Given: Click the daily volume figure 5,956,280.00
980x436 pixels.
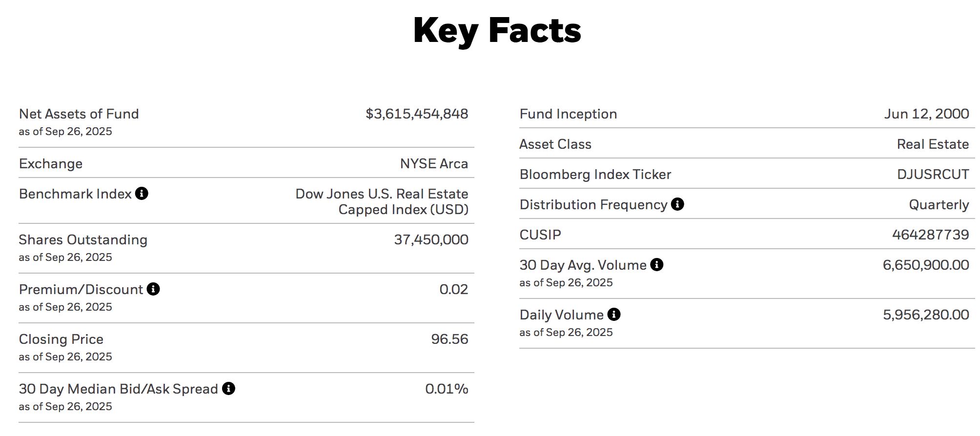Looking at the screenshot, I should (925, 315).
